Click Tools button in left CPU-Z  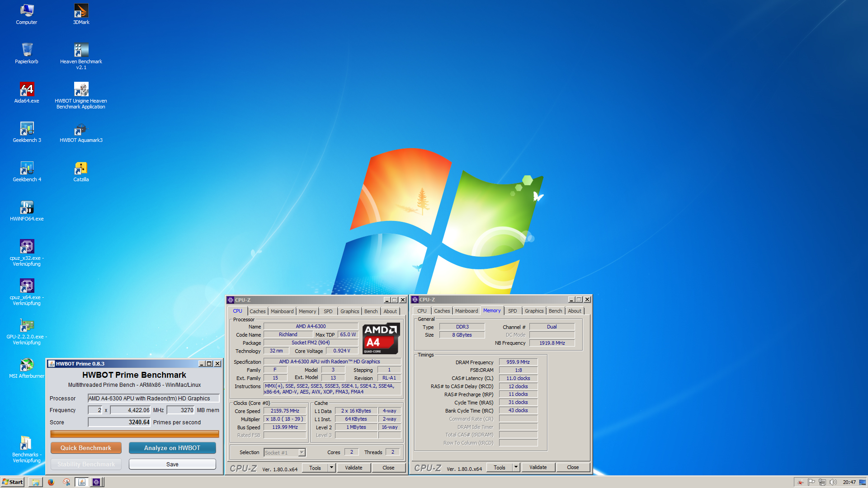tap(315, 468)
